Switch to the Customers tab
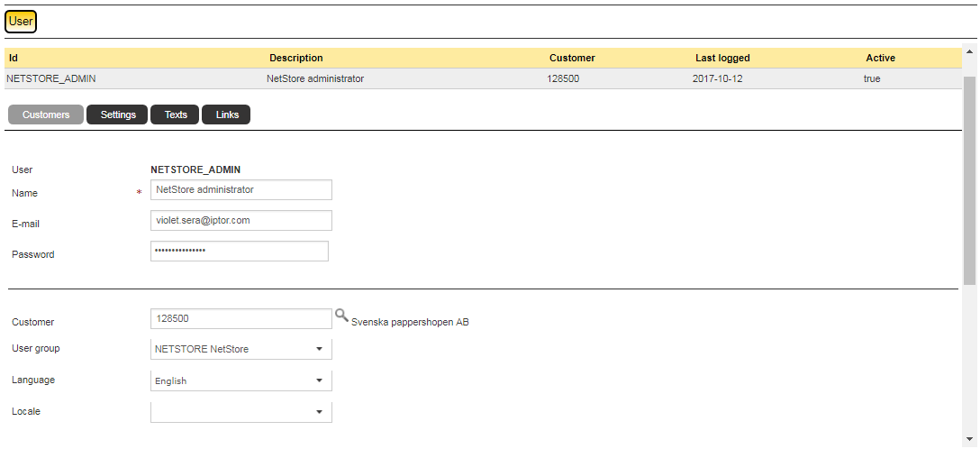 pos(46,115)
